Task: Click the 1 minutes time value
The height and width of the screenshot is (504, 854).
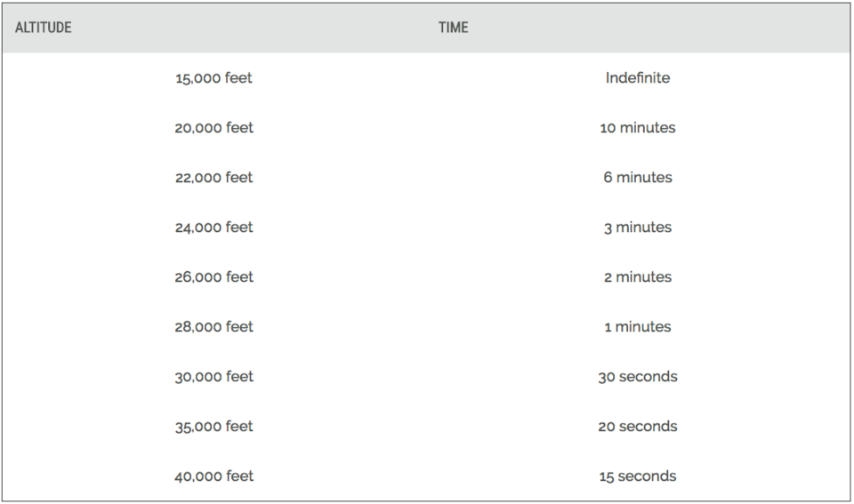Action: click(x=638, y=327)
